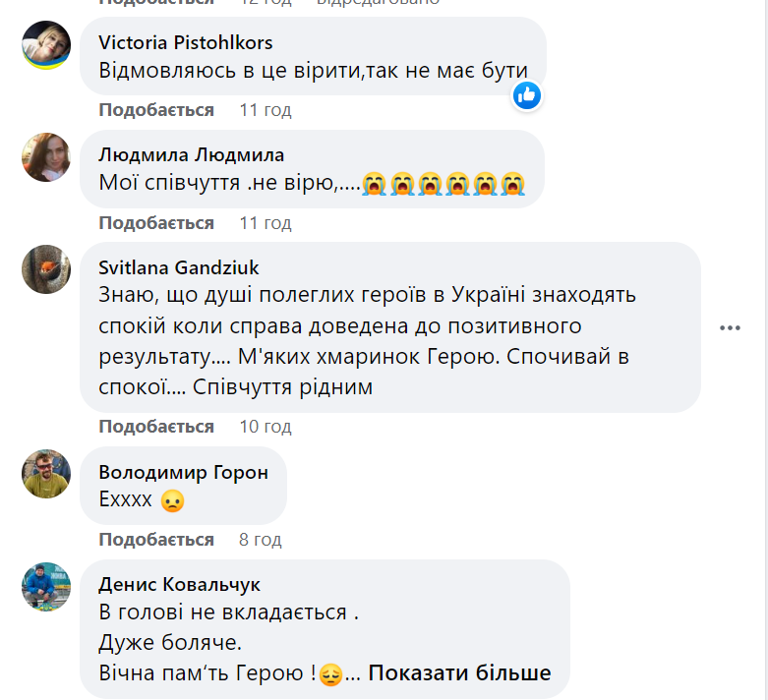Open Victoria Pistohlkors profile picture
This screenshot has width=768, height=700.
pos(46,45)
